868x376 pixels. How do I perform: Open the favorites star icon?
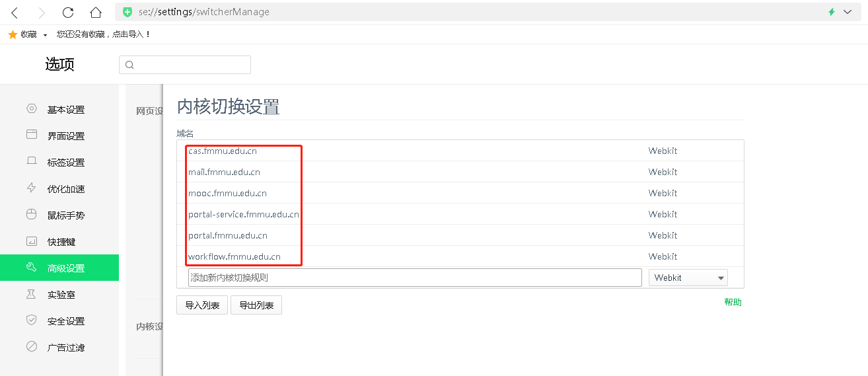pyautogui.click(x=13, y=34)
